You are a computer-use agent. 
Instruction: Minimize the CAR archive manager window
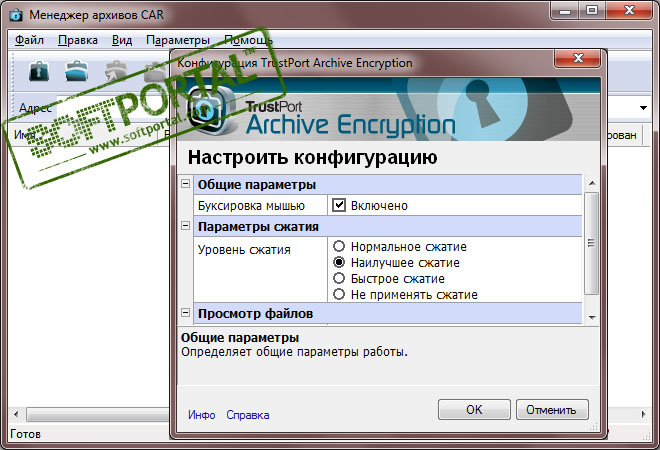point(565,10)
